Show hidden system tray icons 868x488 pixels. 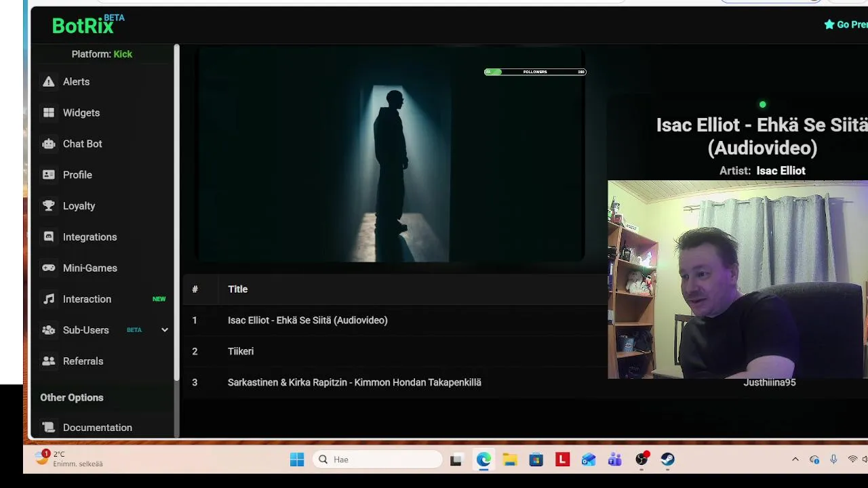click(795, 460)
